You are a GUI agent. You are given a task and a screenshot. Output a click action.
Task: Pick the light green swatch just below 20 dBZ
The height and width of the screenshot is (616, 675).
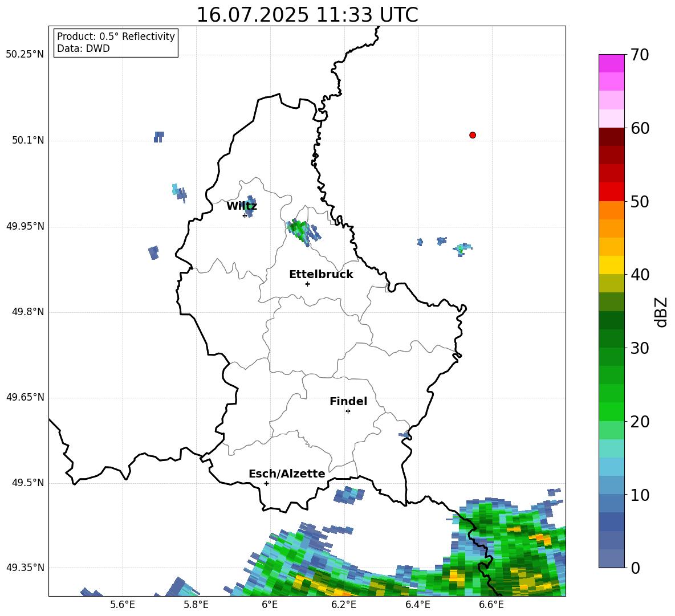611,430
